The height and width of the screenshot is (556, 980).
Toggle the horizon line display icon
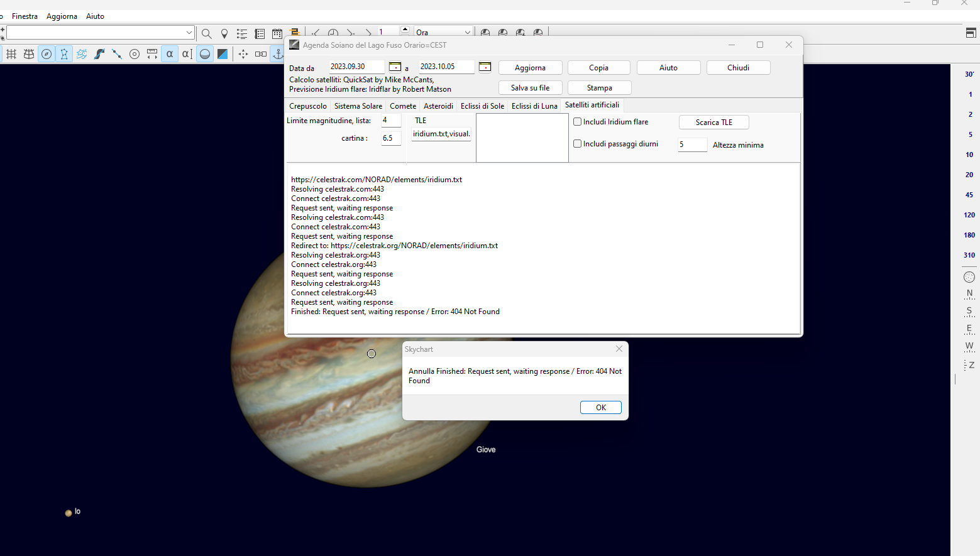(x=205, y=54)
